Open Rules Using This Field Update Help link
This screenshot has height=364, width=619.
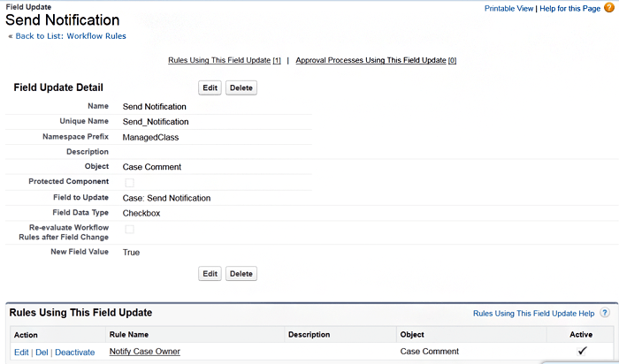tap(533, 313)
